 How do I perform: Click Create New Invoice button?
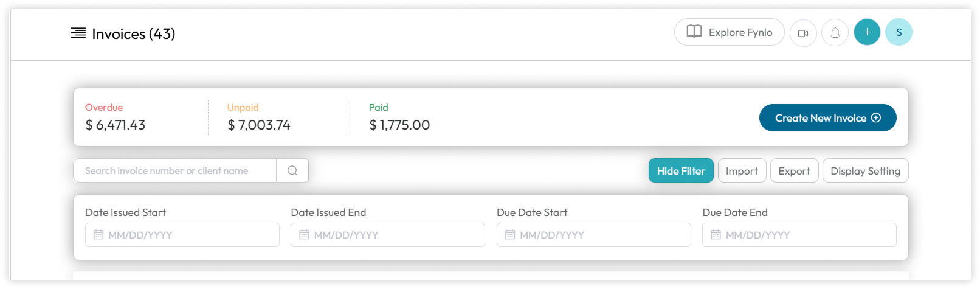[x=828, y=118]
